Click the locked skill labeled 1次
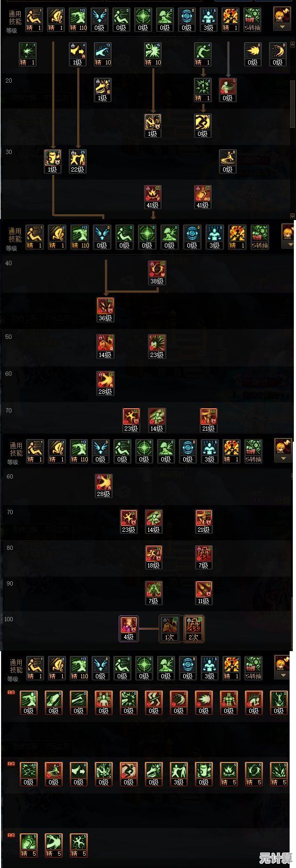Image resolution: width=296 pixels, height=868 pixels. point(169,629)
